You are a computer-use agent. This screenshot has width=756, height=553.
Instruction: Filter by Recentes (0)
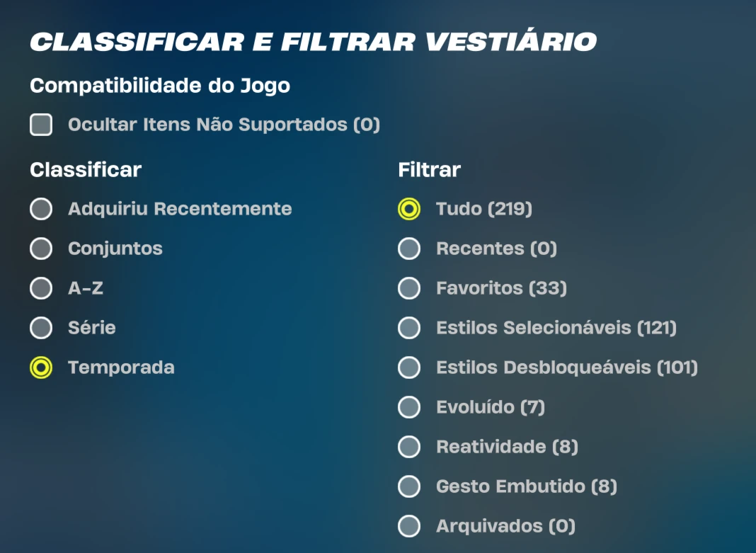click(x=409, y=249)
